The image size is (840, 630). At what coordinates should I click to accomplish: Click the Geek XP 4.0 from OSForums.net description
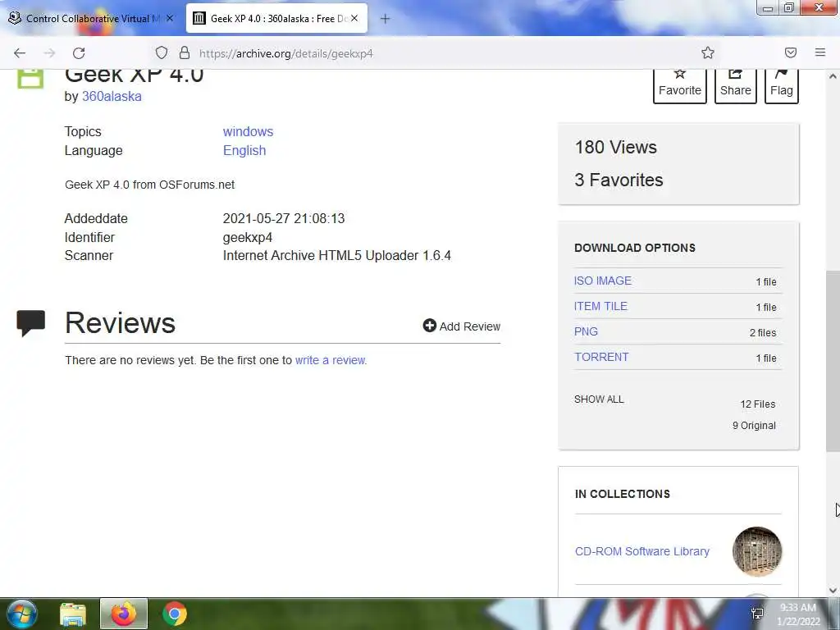pyautogui.click(x=149, y=185)
